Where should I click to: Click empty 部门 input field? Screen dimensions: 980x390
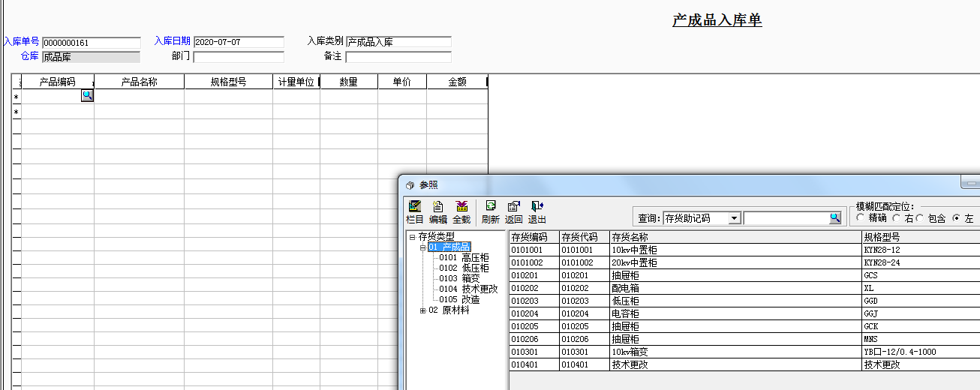click(239, 57)
